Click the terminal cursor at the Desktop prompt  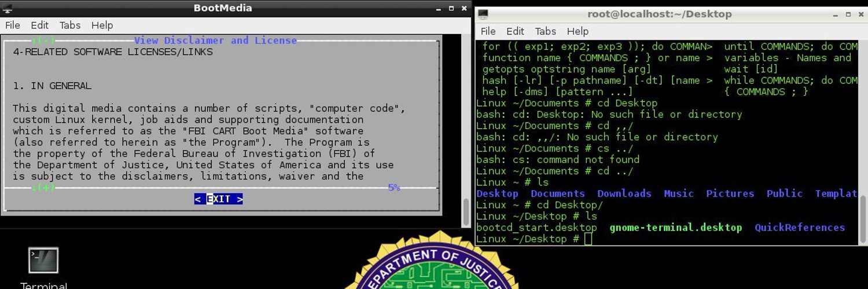(588, 239)
